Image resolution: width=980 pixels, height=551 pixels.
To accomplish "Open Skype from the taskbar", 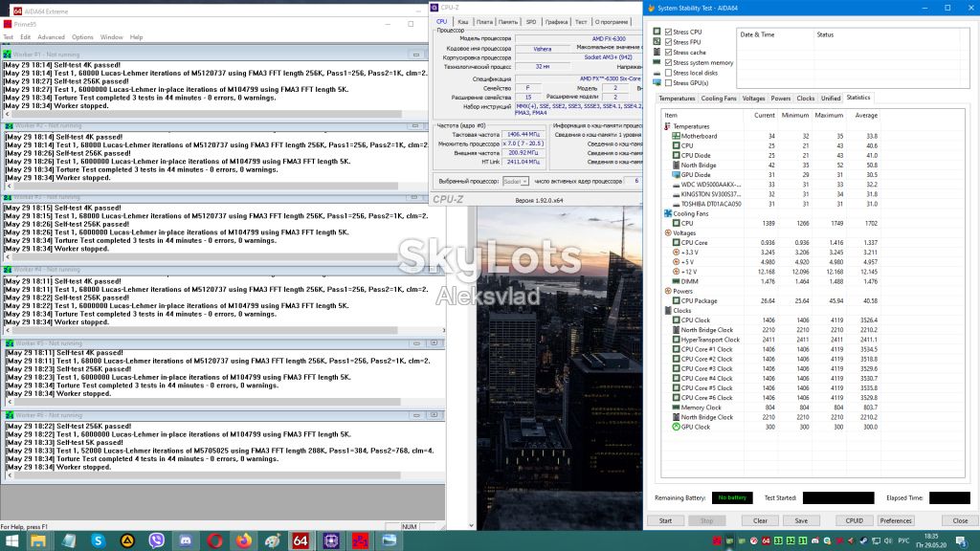I will coord(99,540).
